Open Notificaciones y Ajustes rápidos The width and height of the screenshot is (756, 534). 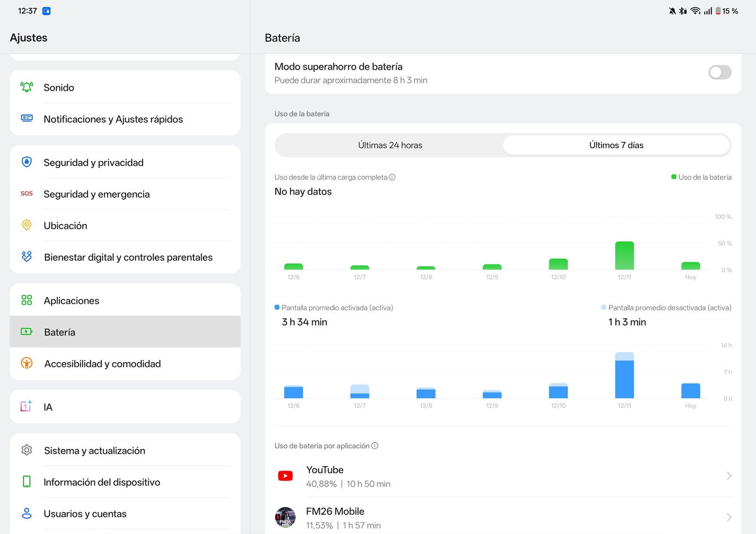(113, 119)
